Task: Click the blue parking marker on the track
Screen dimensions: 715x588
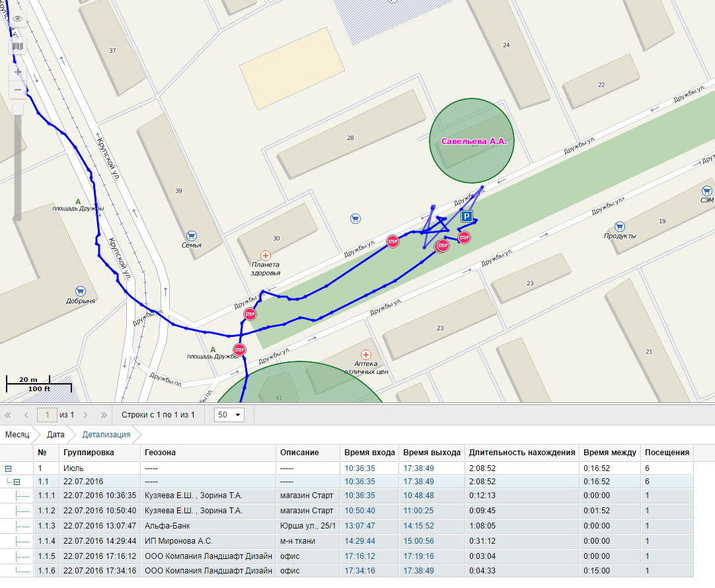Action: [467, 216]
